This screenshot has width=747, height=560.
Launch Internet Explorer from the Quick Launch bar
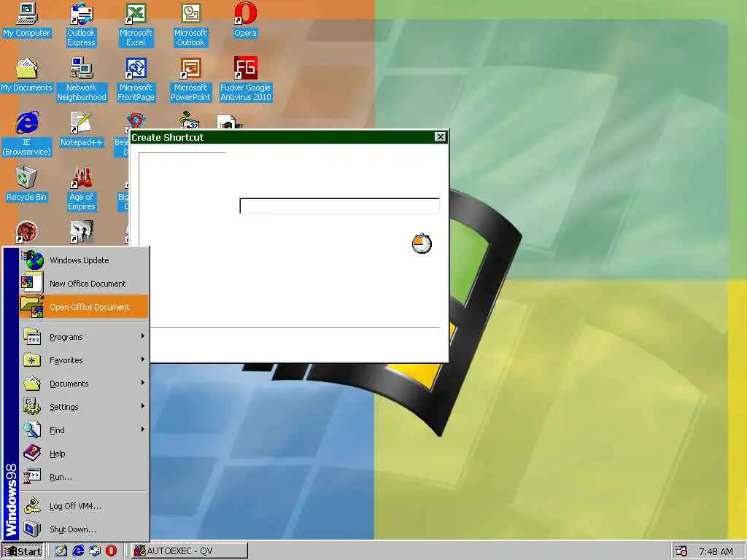point(78,551)
